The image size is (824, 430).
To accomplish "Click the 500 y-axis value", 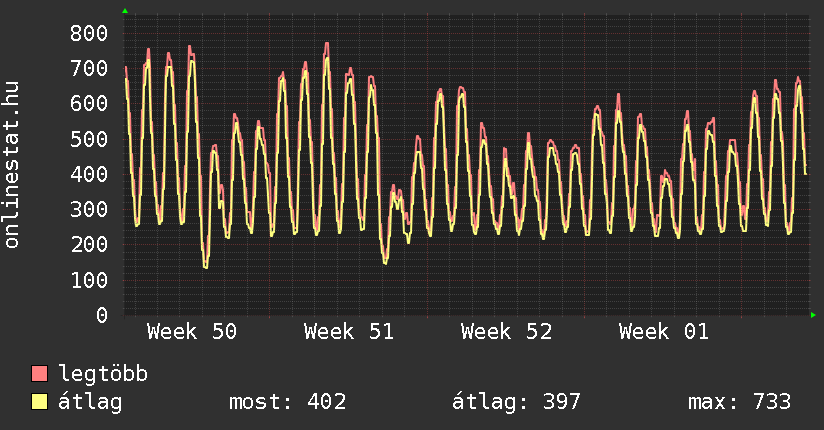I will 88,139.
